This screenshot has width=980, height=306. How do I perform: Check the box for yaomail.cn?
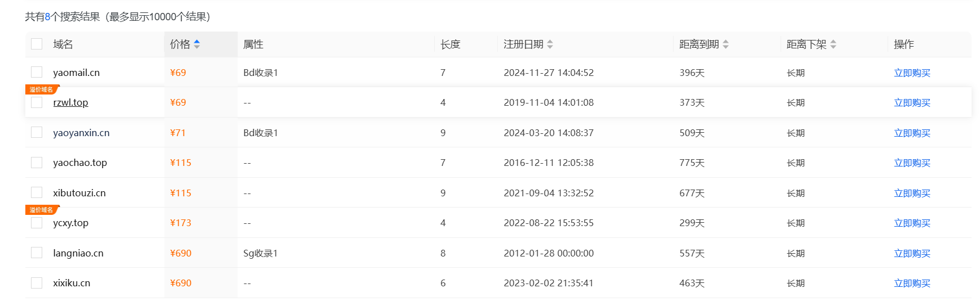coord(37,73)
